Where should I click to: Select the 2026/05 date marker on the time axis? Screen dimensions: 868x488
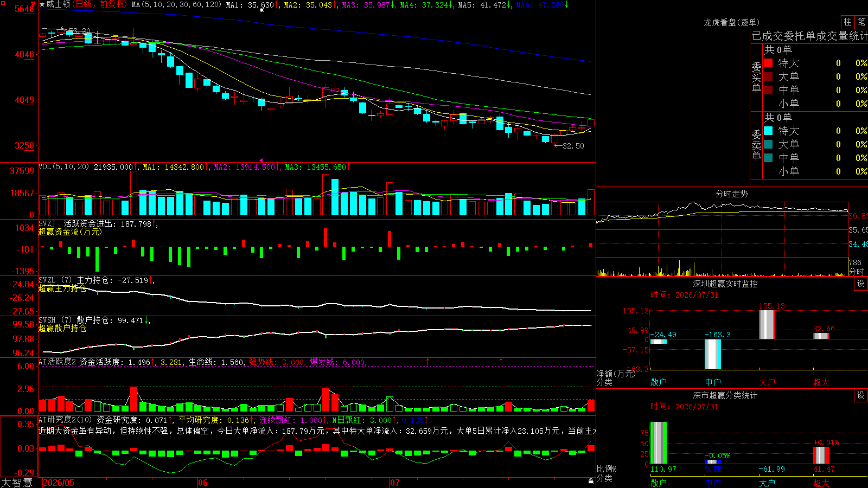pos(59,483)
